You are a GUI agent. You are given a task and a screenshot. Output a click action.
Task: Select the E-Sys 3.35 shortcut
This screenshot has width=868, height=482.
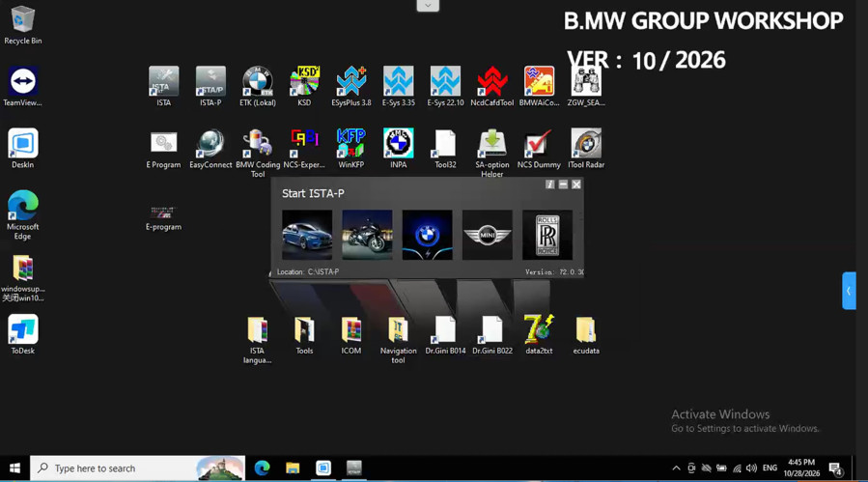tap(398, 81)
